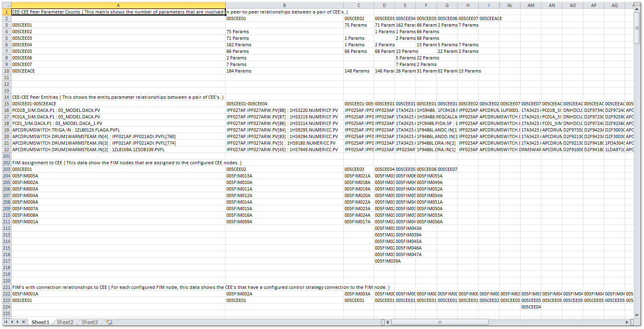Switch to the Sheet1 tab
The image size is (644, 329).
tap(40, 322)
